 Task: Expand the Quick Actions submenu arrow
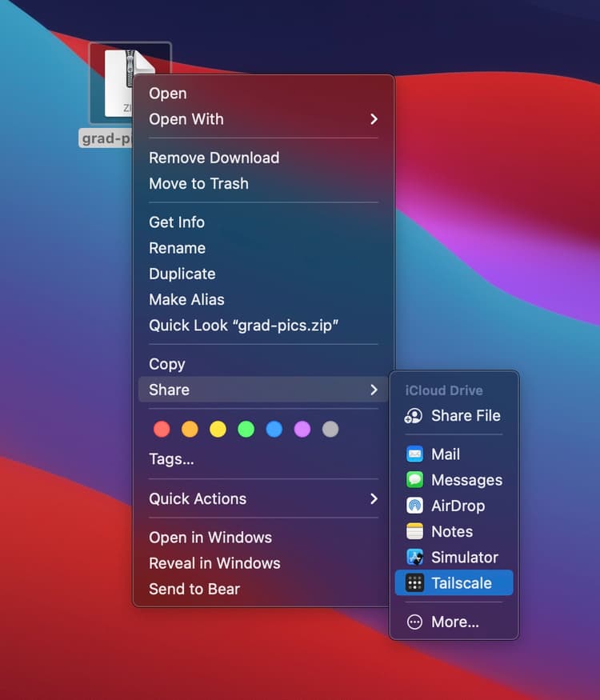(374, 498)
